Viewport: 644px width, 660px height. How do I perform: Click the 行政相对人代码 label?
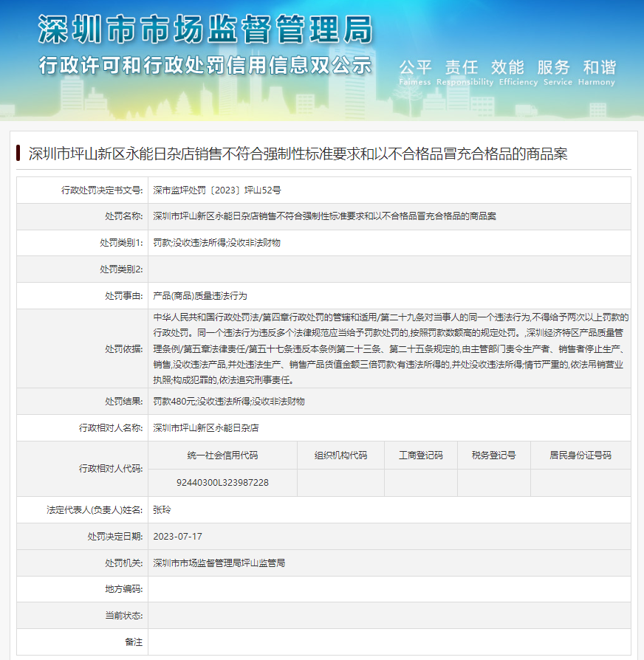(111, 469)
